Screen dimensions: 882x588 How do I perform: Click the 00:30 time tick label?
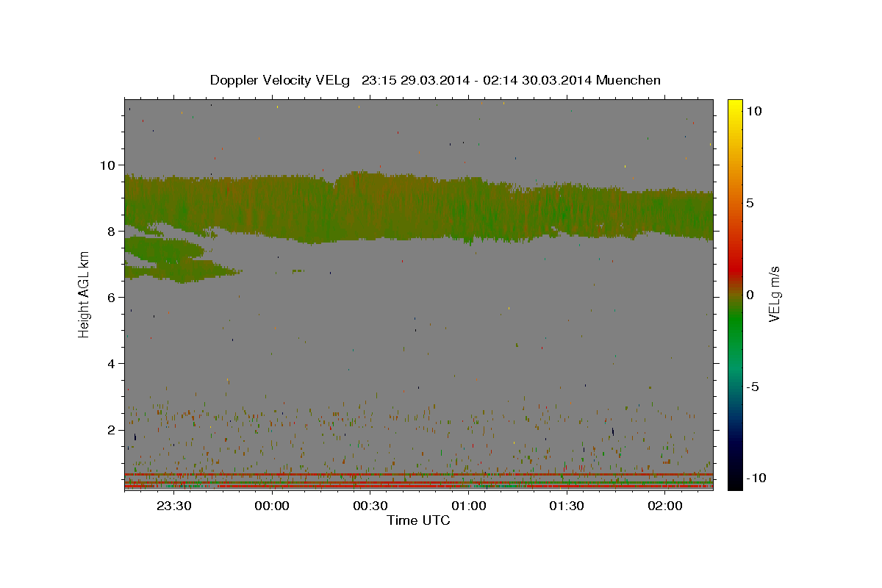370,506
